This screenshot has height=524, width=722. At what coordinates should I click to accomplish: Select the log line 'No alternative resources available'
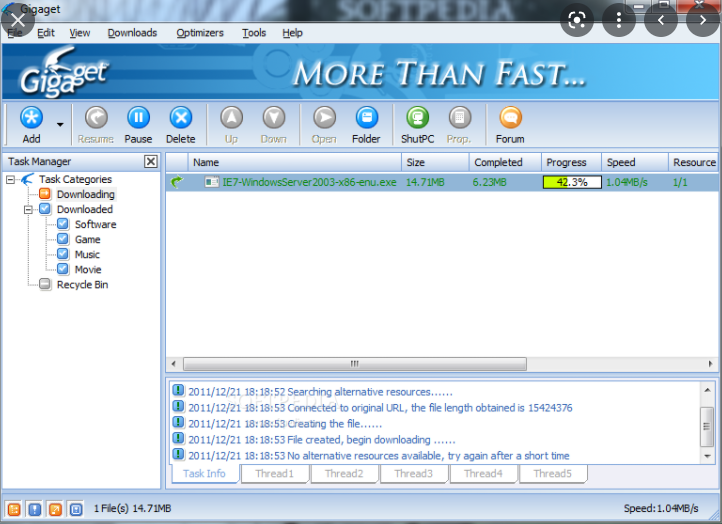click(378, 456)
